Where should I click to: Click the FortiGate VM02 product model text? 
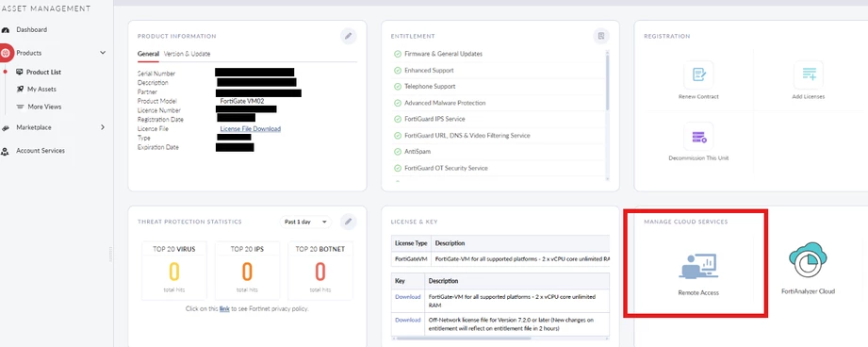pyautogui.click(x=241, y=101)
